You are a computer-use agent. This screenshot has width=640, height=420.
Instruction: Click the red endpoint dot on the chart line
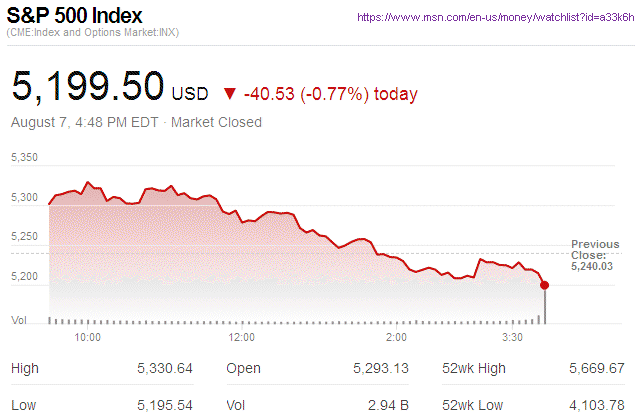click(x=545, y=285)
